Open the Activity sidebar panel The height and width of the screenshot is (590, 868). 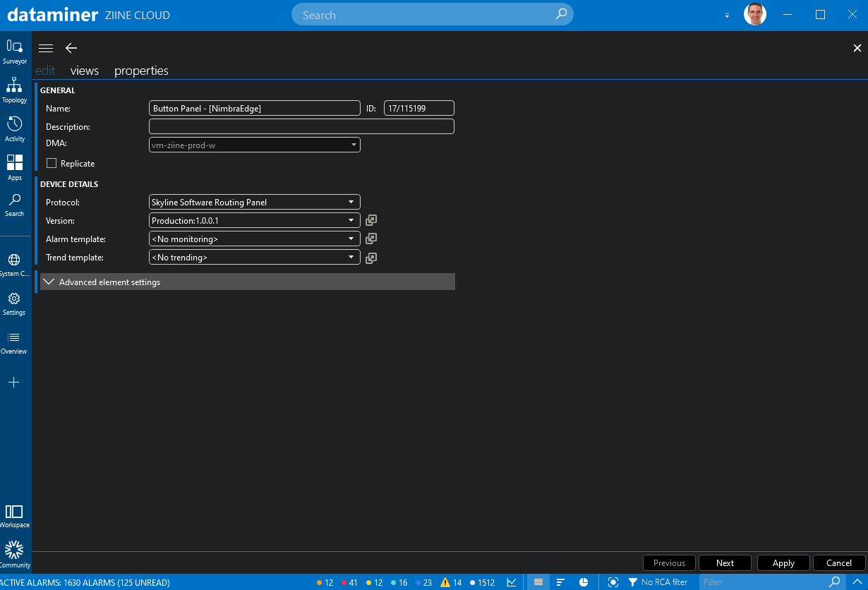15,129
